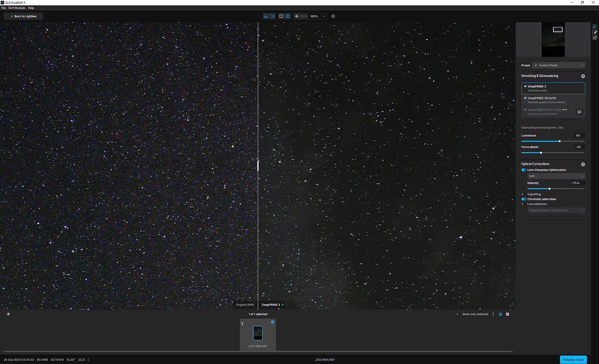Click the DxO PureRAW app icon in title bar

tap(3, 3)
